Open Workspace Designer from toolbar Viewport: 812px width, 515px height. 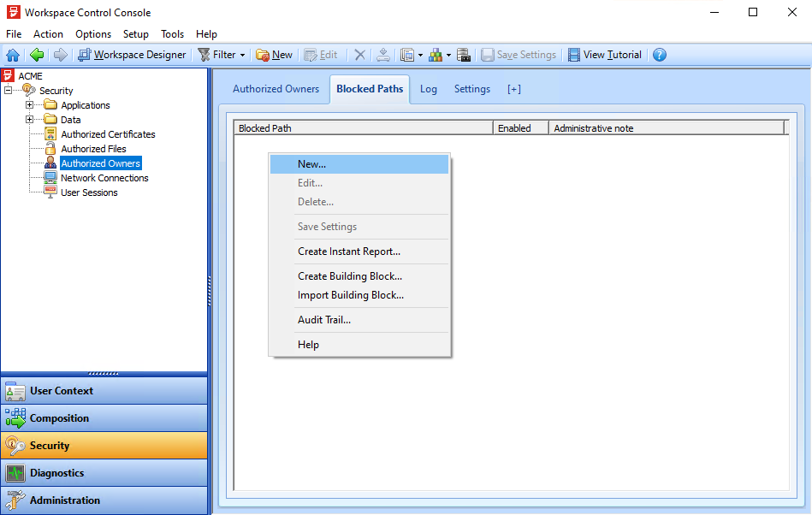132,55
